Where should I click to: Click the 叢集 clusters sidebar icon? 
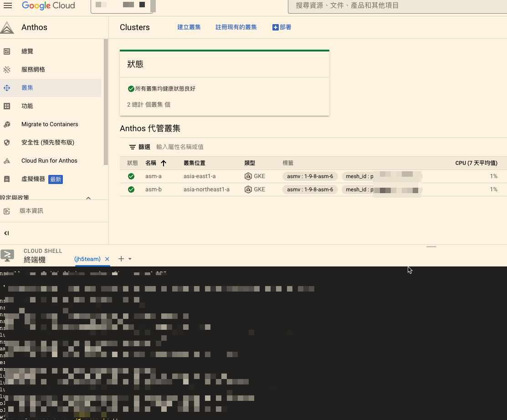click(7, 88)
